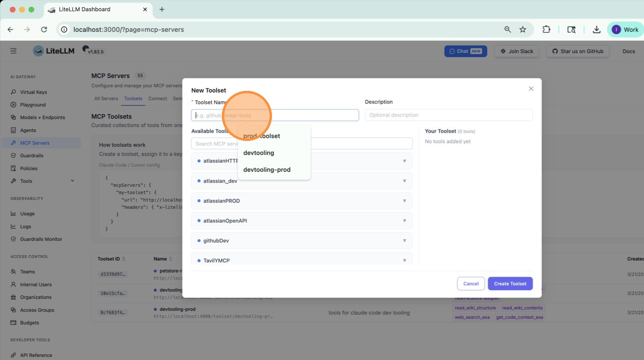Expand the Tools submenu in sidebar
The image size is (644, 360).
pyautogui.click(x=72, y=181)
